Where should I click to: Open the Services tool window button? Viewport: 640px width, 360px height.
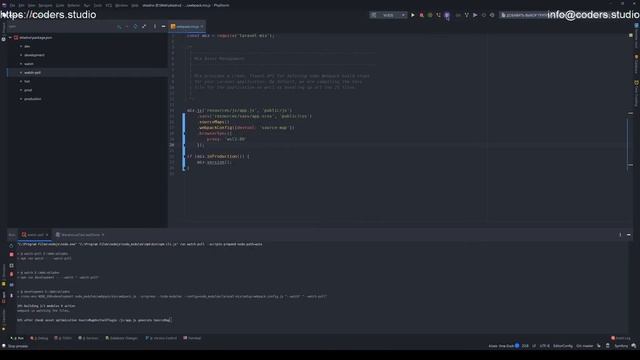[88, 338]
